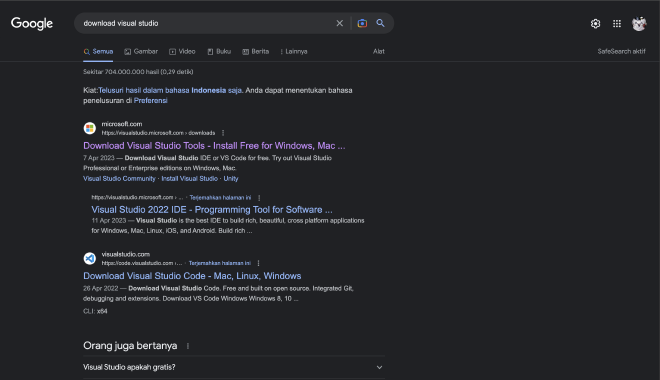Click the result count text

(x=138, y=72)
